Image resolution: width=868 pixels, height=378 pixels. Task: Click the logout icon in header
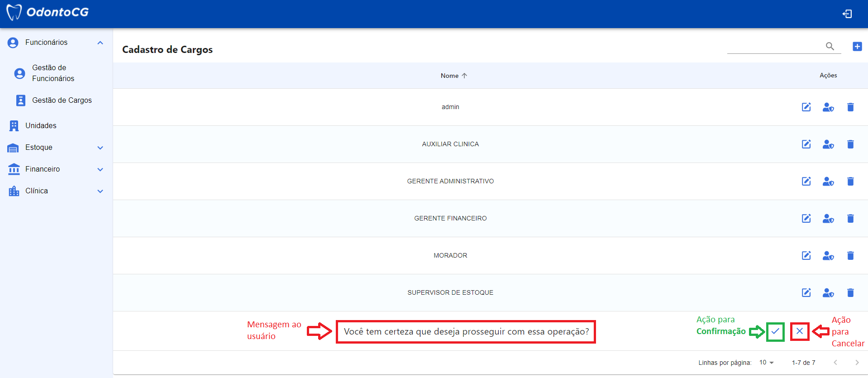click(847, 14)
